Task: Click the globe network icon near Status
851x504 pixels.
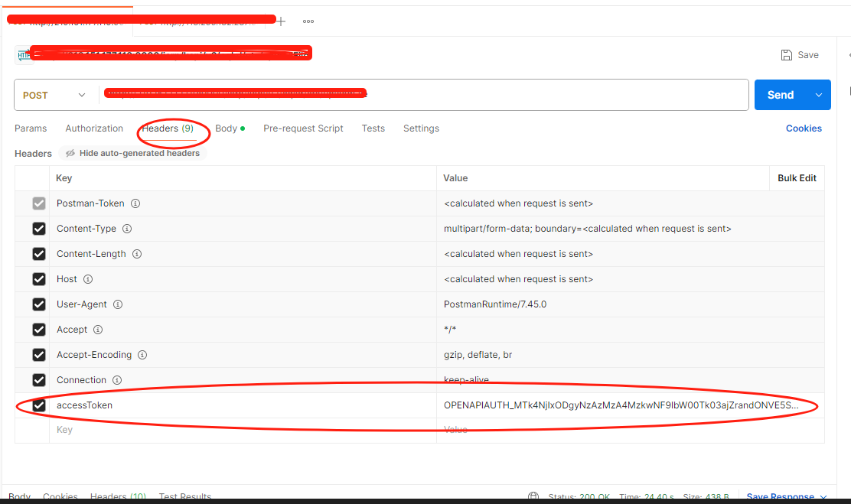Action: tap(533, 496)
